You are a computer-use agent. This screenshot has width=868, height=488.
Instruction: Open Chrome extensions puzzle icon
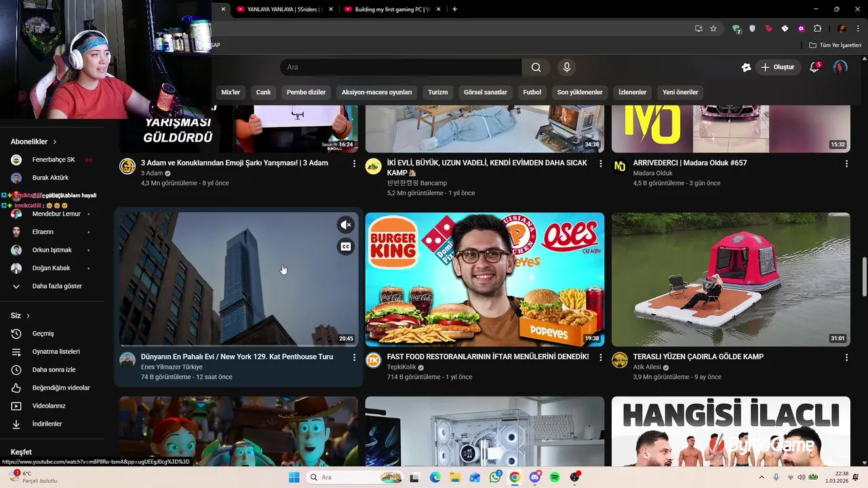click(818, 28)
